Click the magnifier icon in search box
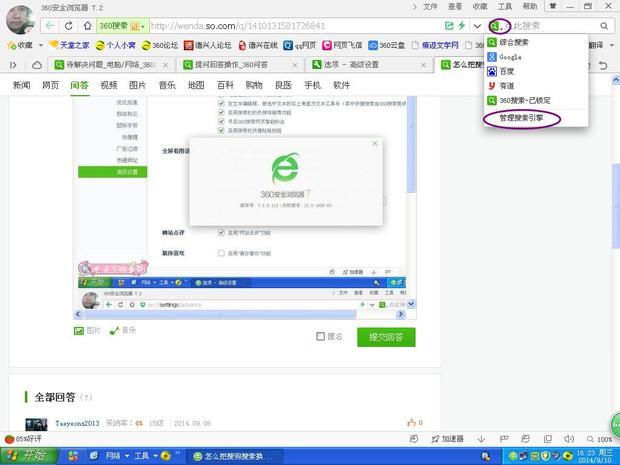The height and width of the screenshot is (465, 620). pyautogui.click(x=604, y=26)
